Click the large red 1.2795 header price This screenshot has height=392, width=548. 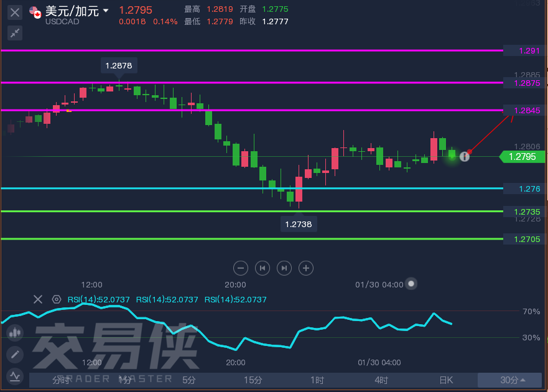coord(136,10)
